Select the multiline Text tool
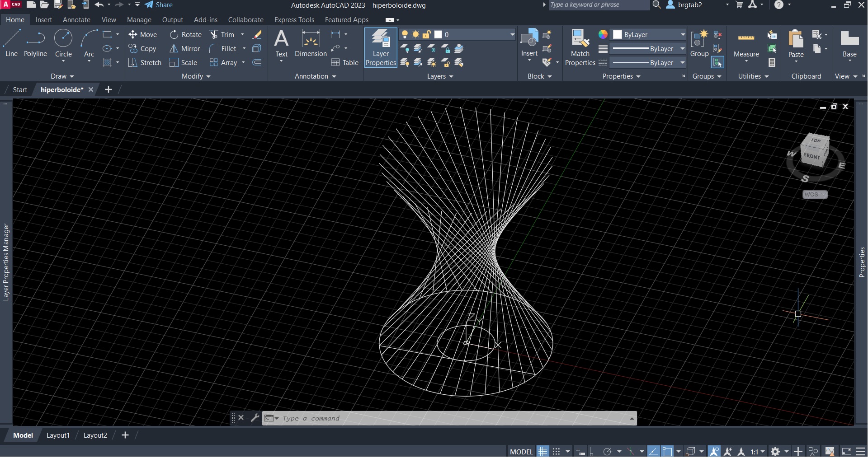 [x=281, y=44]
